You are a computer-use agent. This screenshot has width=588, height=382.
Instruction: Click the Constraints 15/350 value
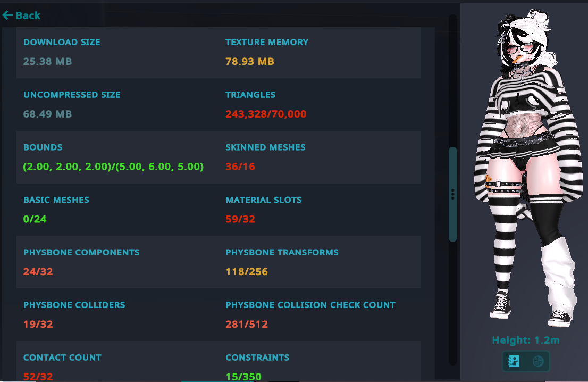[x=243, y=377]
